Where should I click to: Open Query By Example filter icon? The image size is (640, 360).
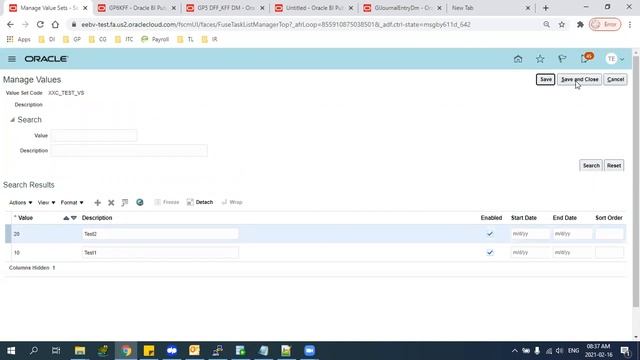point(125,202)
